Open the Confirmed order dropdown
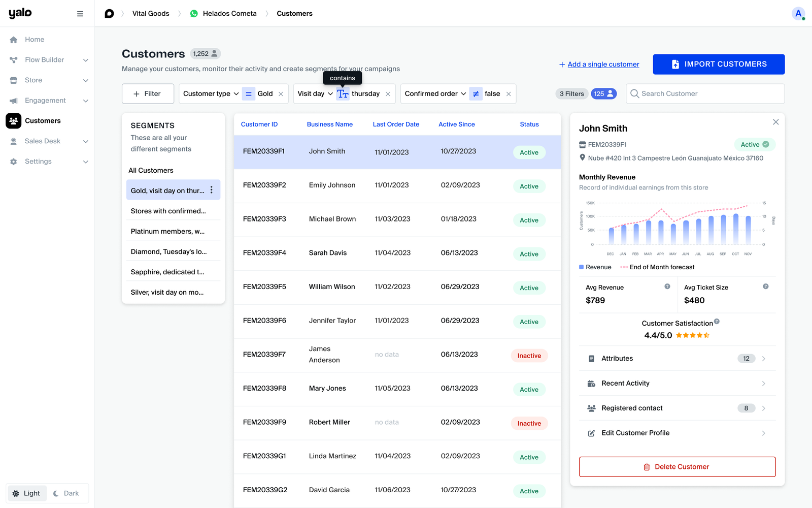Image resolution: width=812 pixels, height=508 pixels. click(x=435, y=94)
